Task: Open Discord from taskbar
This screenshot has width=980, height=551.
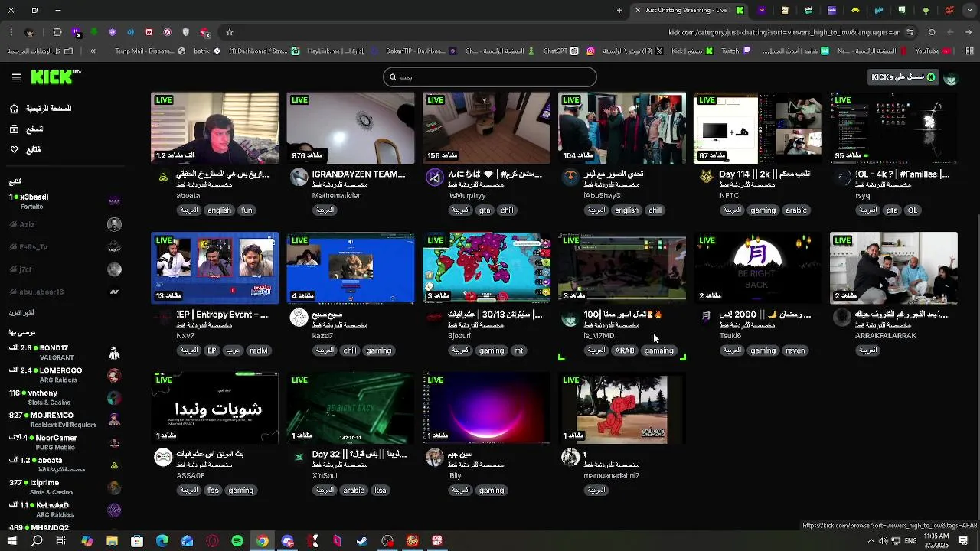Action: pos(287,541)
